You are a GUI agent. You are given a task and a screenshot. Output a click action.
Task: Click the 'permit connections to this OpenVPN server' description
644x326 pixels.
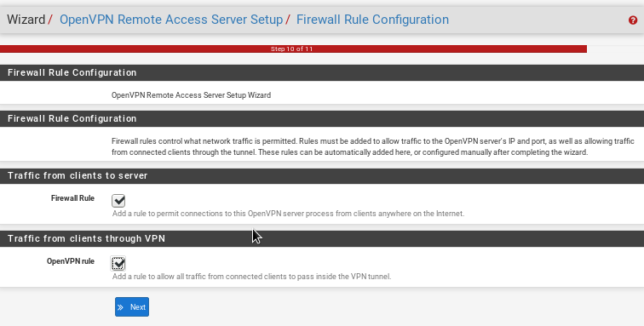pos(288,214)
